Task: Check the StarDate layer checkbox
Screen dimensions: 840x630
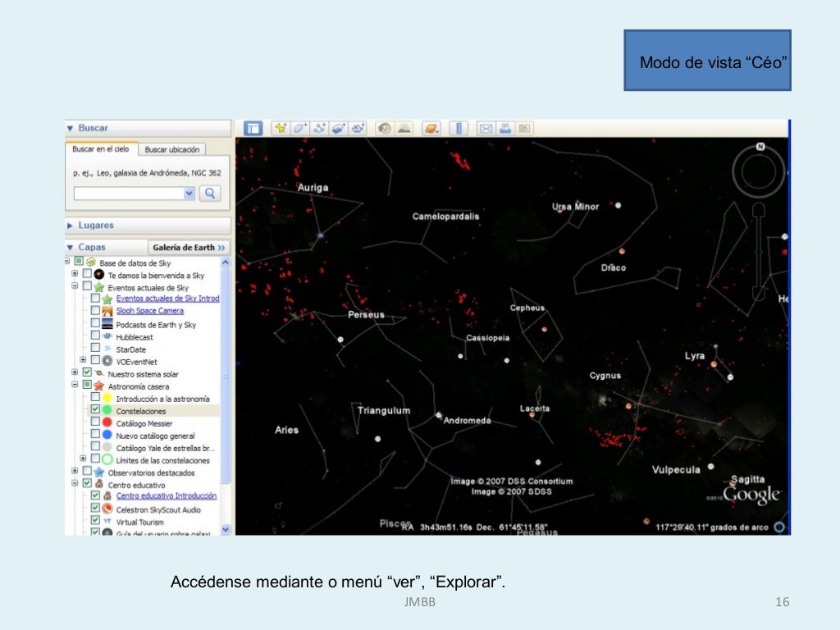Action: tap(95, 348)
